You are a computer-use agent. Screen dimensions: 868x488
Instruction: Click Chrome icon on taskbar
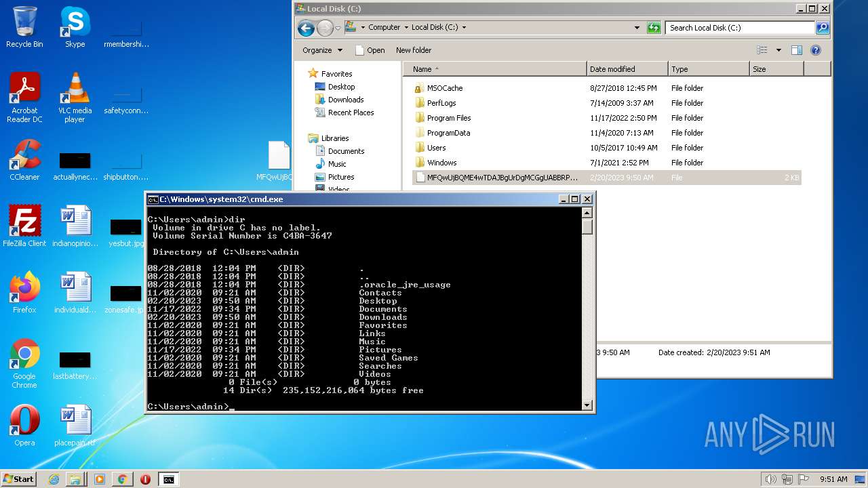(x=122, y=479)
